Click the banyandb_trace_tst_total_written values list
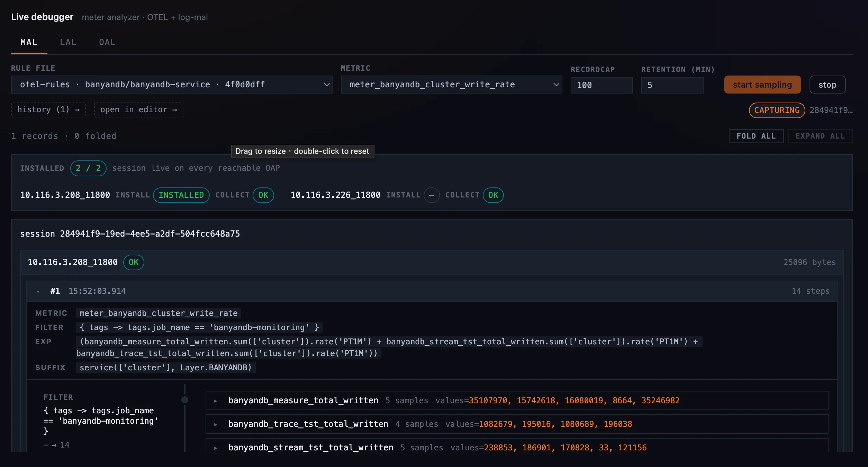868x467 pixels. coord(555,424)
